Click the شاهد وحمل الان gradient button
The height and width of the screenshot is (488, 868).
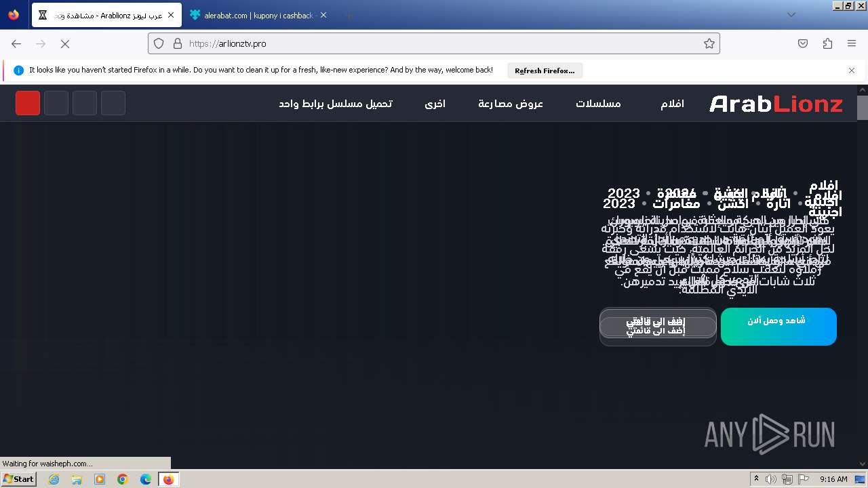pyautogui.click(x=778, y=327)
